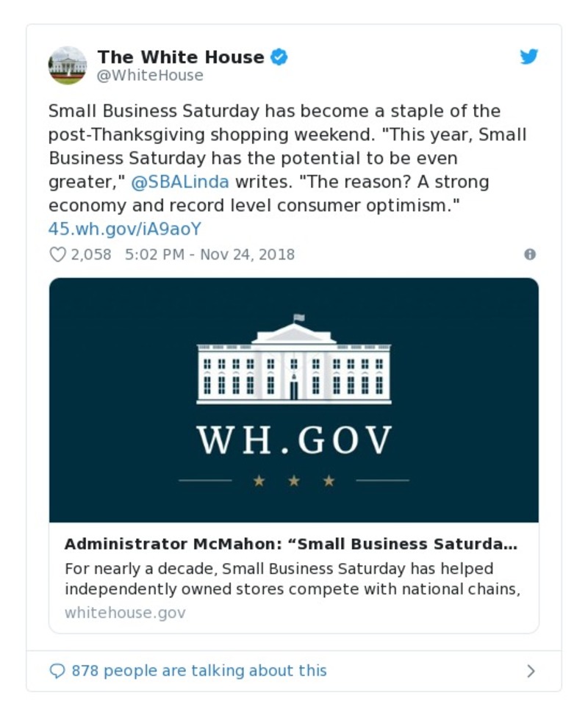Like the tweet with heart icon
The image size is (588, 721).
[x=57, y=254]
